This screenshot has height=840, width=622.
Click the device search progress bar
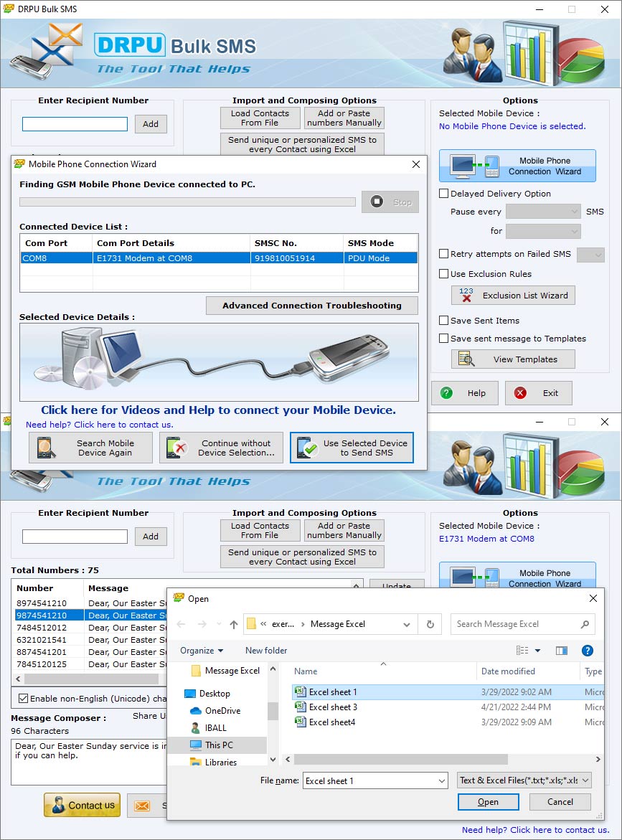click(187, 202)
